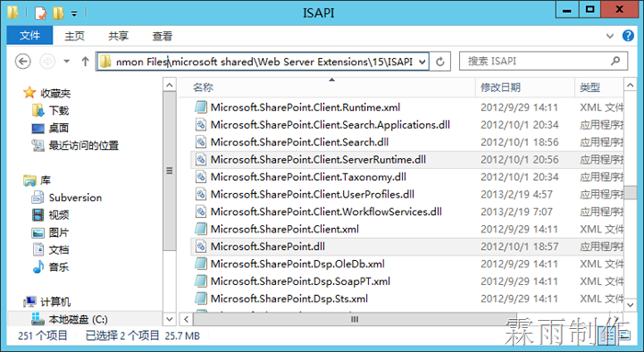Go up one folder level

(85, 62)
